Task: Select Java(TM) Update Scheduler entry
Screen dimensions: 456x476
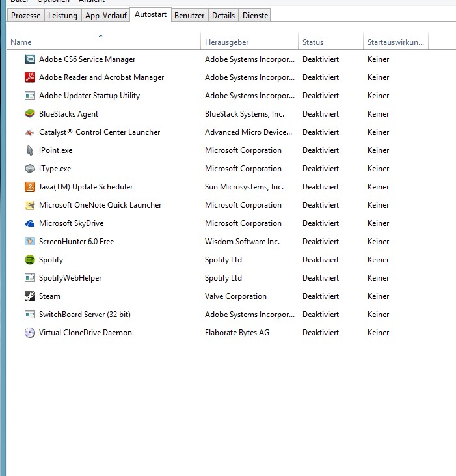Action: point(86,187)
